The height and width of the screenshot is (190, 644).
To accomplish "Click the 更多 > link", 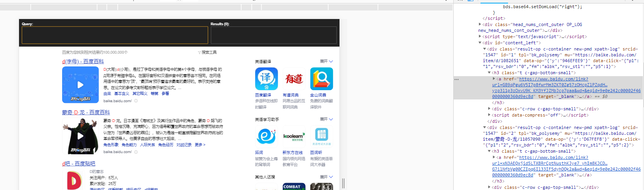I will coord(200,145).
